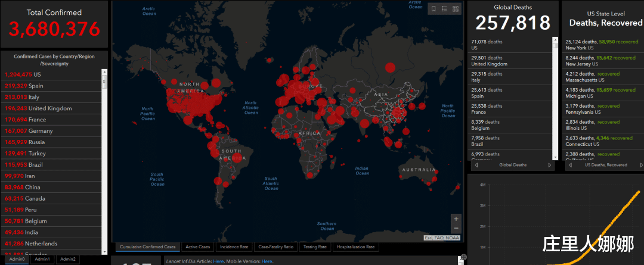Select Iran in confirmed cases list
644x265 pixels.
tap(51, 176)
